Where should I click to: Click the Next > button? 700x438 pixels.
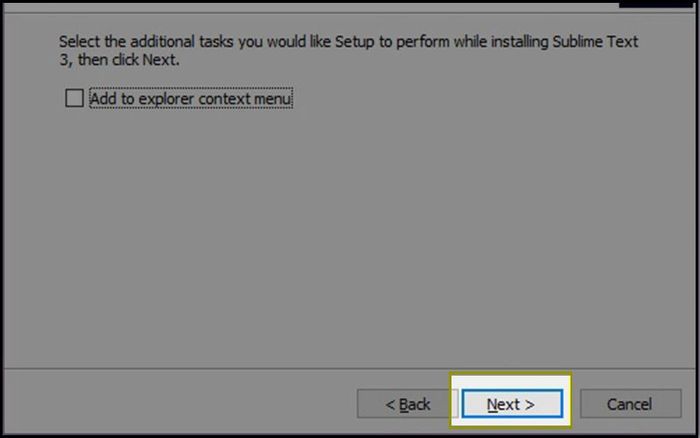click(512, 404)
